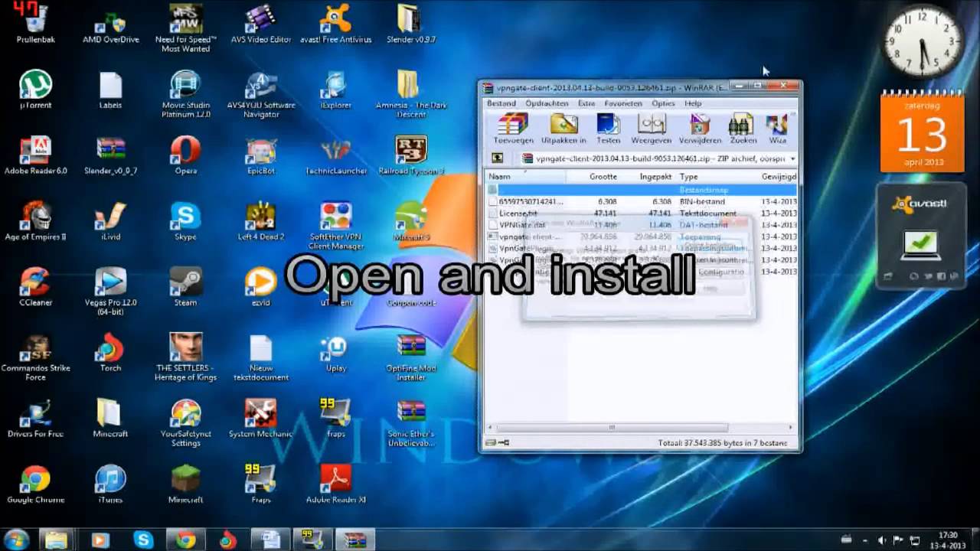Sort by the Ingepakt column header
The width and height of the screenshot is (980, 551).
point(648,177)
